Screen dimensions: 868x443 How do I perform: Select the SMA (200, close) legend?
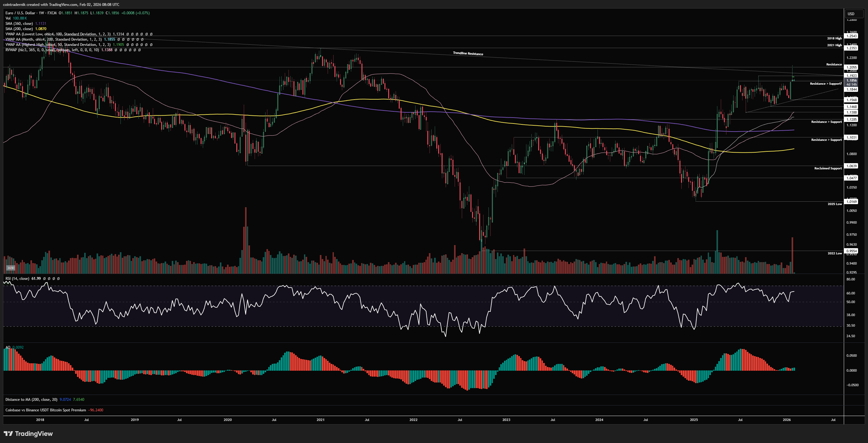tap(19, 29)
